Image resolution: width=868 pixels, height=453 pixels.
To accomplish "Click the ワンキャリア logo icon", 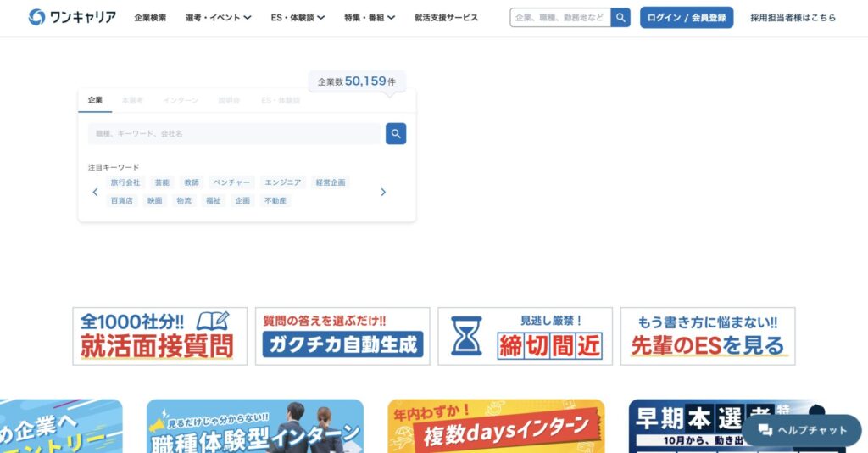I will pyautogui.click(x=36, y=17).
